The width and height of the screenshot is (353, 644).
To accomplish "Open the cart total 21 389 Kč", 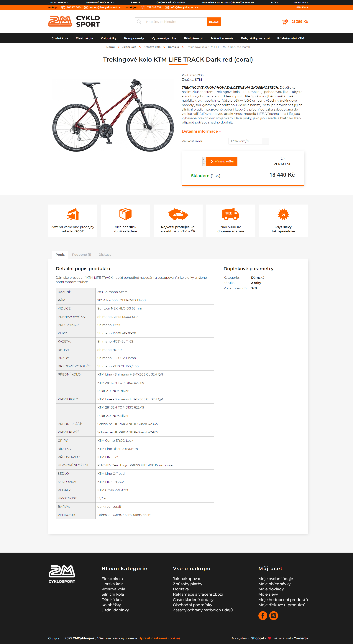I will (x=299, y=22).
